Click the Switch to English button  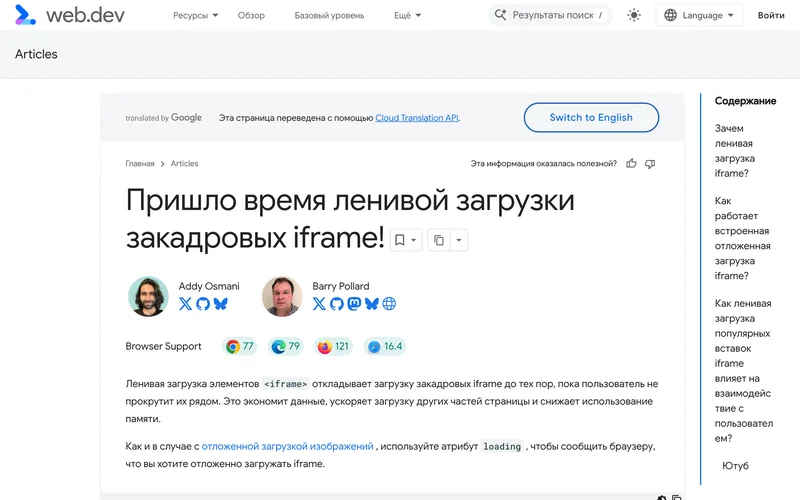(x=591, y=117)
